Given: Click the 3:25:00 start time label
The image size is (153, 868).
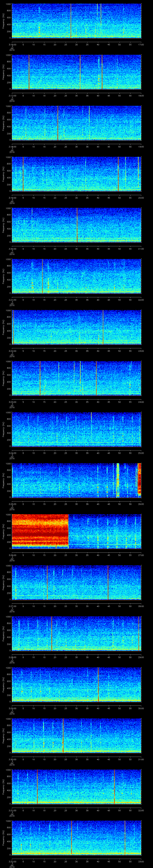Looking at the screenshot, I should click(12, 504).
